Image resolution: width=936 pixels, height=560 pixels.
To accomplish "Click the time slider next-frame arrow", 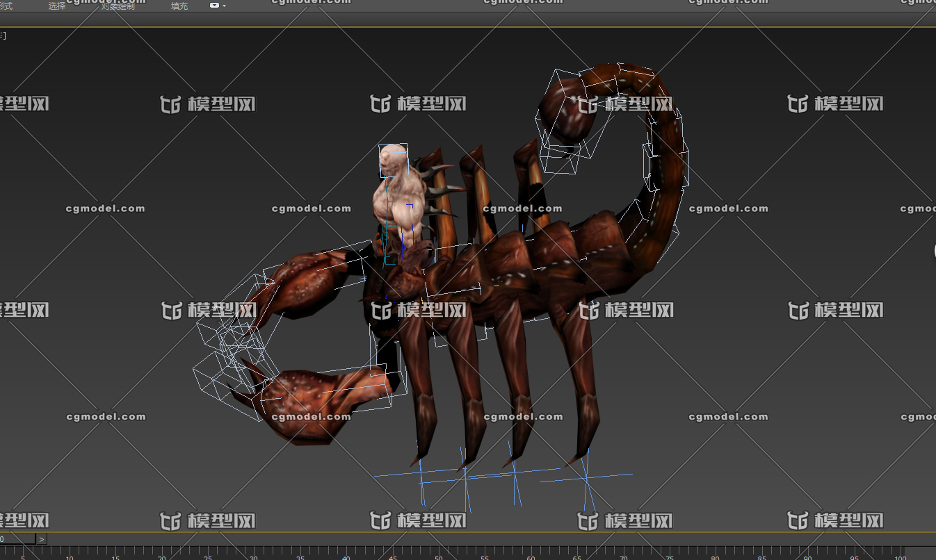I will 42,539.
